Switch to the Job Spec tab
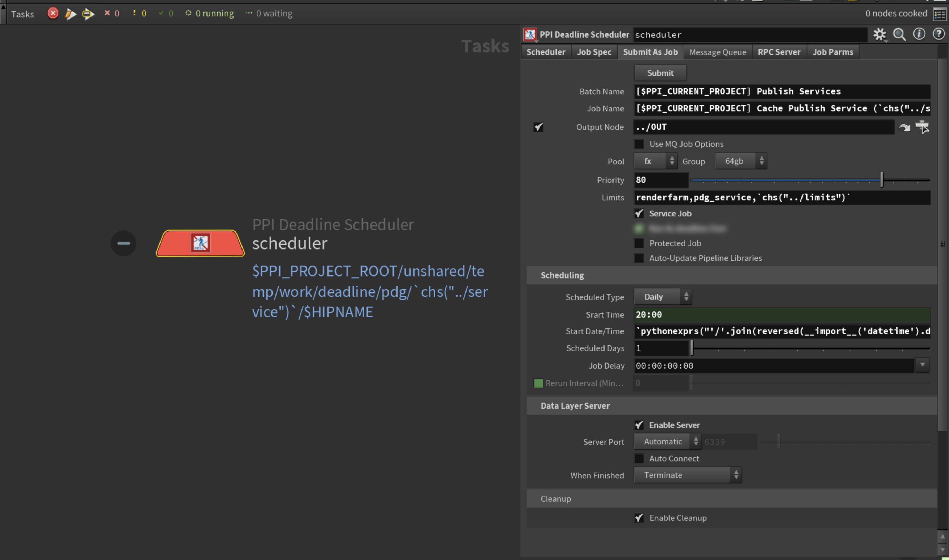Screen dimensions: 949x560 point(594,52)
